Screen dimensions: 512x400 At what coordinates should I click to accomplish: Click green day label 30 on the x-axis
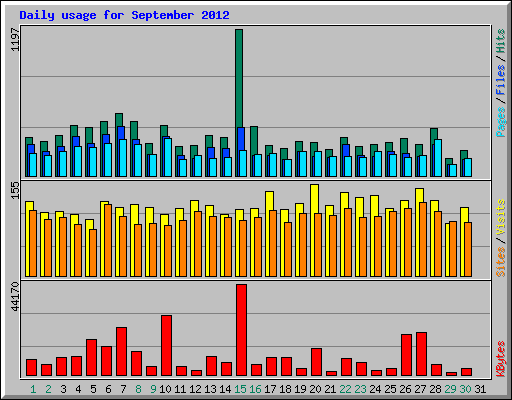coord(465,389)
